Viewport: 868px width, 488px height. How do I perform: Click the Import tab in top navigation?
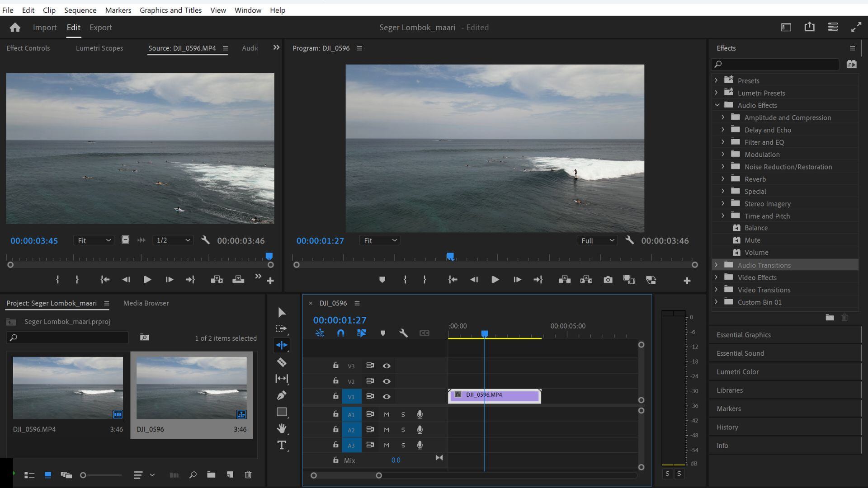[45, 28]
